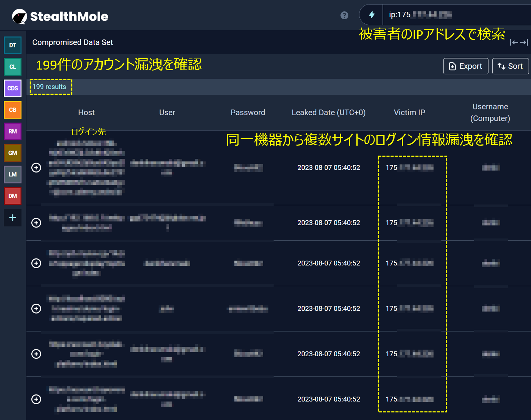Expand the first result row
531x420 pixels.
pos(36,168)
